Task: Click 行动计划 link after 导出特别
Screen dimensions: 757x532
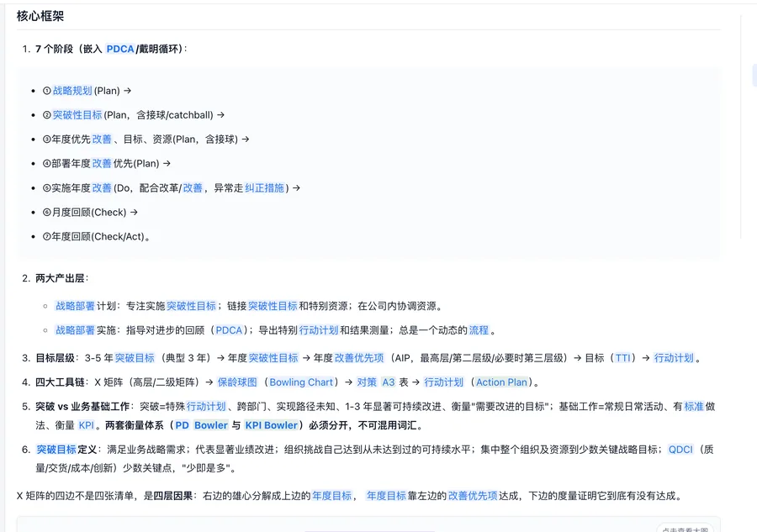Action: pyautogui.click(x=319, y=330)
